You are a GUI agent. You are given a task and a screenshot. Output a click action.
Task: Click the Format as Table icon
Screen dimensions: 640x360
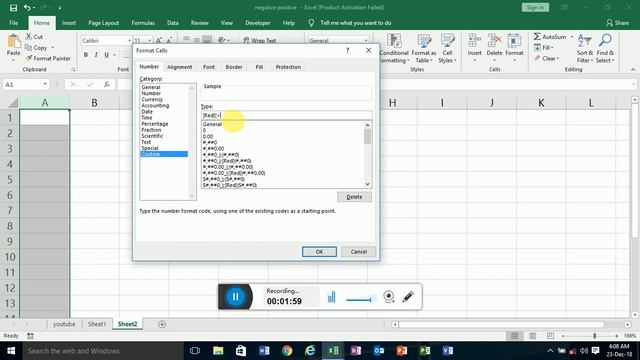tap(424, 41)
